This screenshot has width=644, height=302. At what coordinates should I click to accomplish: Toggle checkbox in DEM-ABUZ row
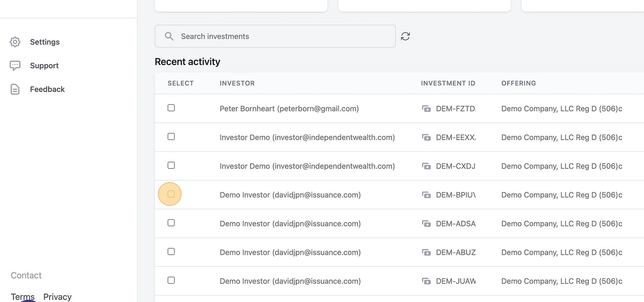point(171,252)
